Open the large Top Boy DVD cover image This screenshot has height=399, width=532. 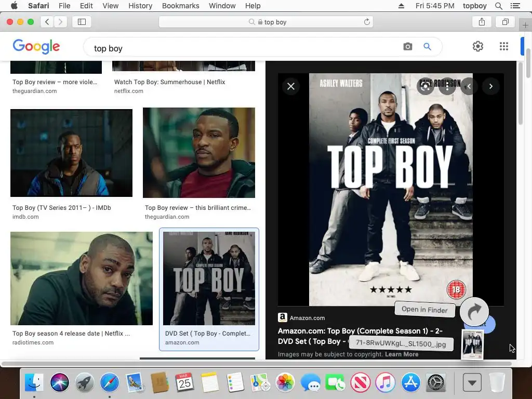391,190
